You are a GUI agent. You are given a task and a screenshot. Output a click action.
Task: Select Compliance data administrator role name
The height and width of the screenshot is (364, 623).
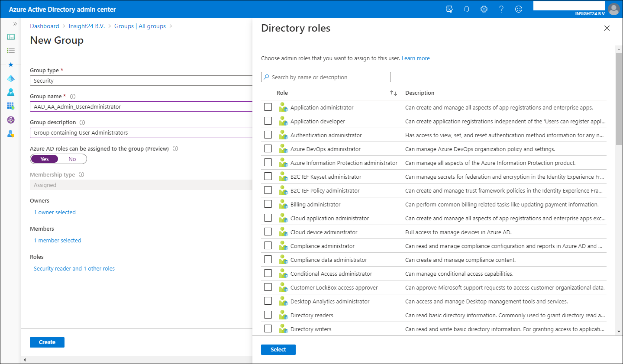click(x=329, y=260)
